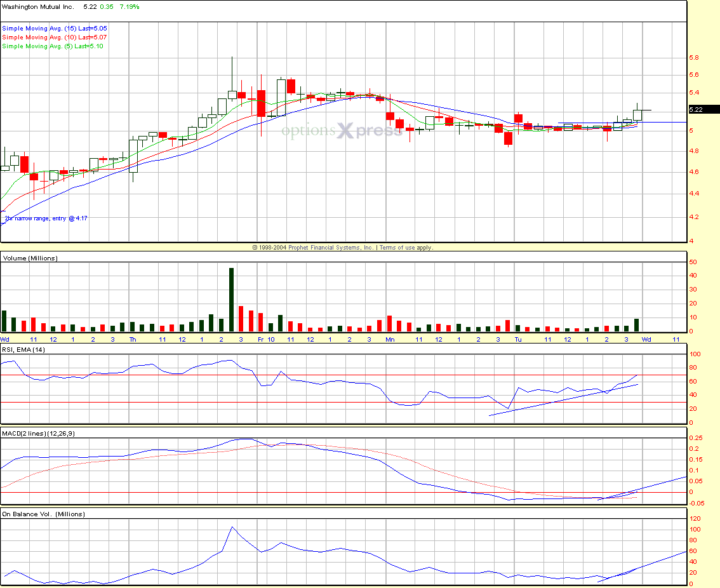Click the On Balance Vol. (Millions) label
Viewport: 720px width, 588px height.
point(44,514)
